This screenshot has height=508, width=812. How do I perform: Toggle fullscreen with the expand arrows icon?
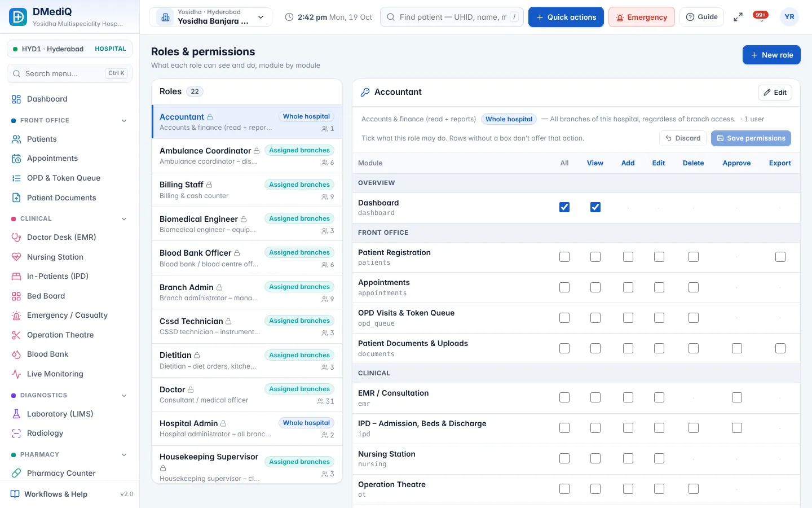[x=738, y=17]
